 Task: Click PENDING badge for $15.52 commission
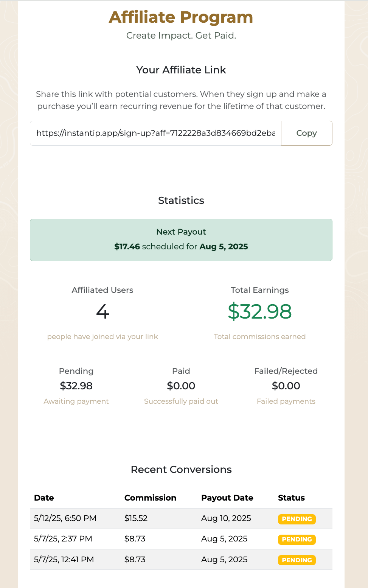(297, 519)
